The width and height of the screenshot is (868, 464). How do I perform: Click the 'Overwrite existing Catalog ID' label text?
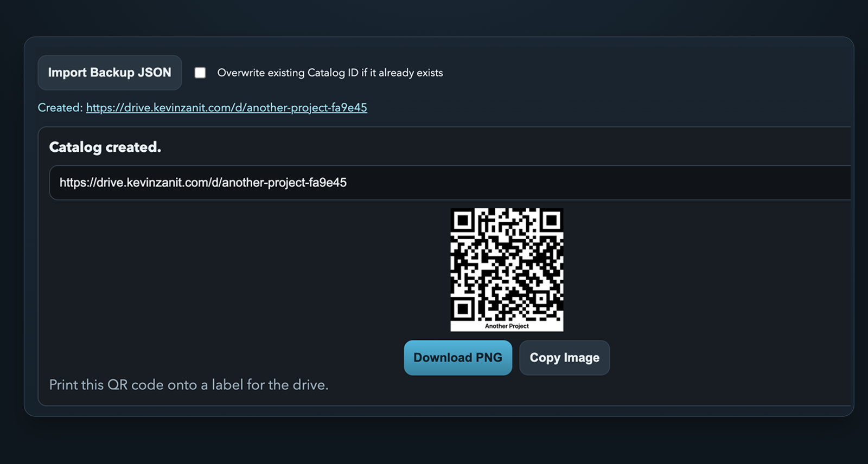(330, 73)
